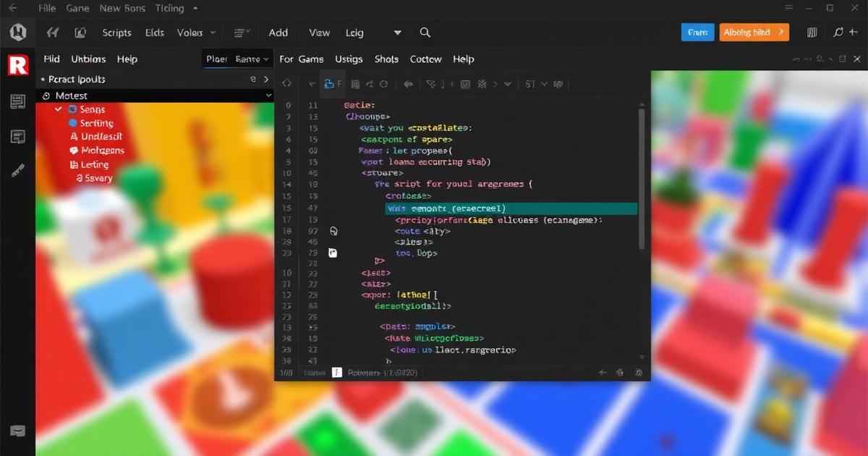Click the left arrow in editor status bar
This screenshot has height=456, width=868.
coord(602,372)
